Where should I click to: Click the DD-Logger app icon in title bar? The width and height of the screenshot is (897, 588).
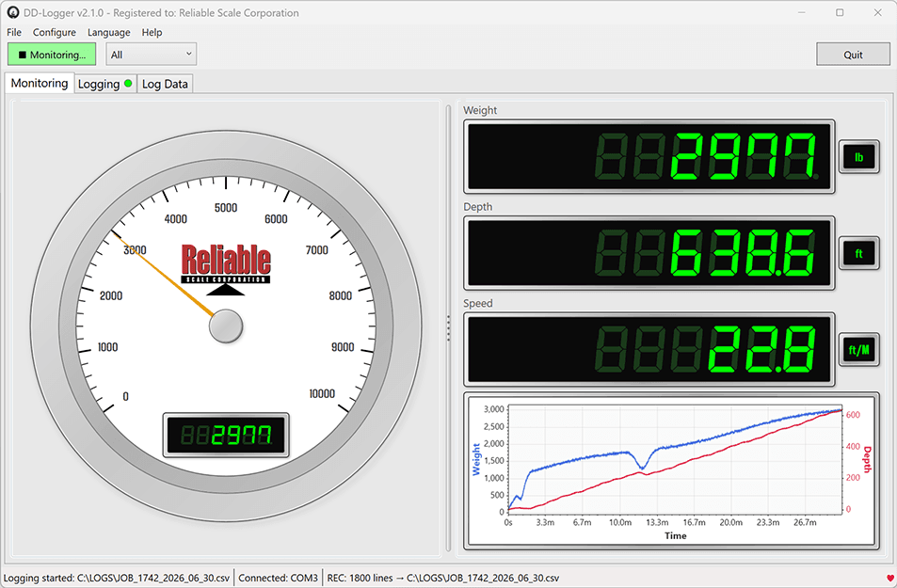coord(12,12)
